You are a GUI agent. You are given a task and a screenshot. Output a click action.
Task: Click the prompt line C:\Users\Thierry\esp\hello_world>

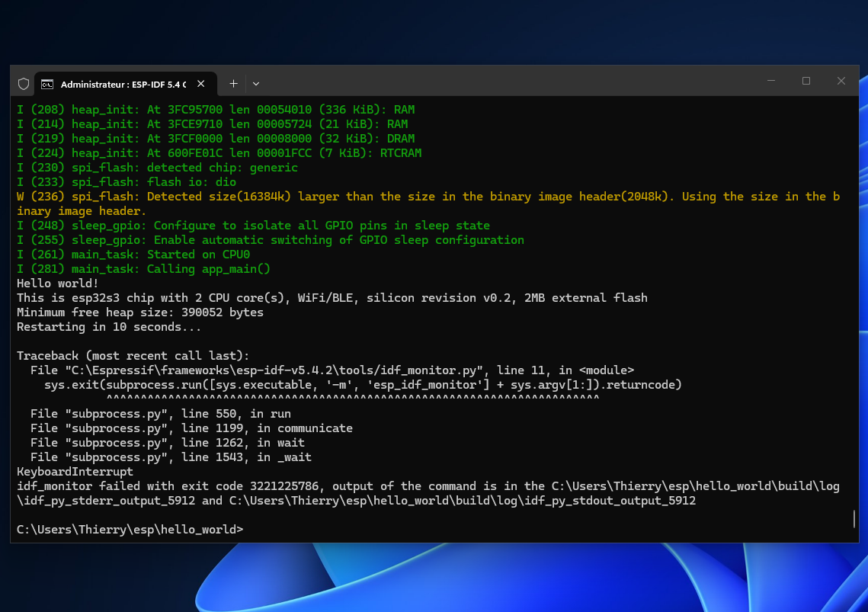coord(130,530)
